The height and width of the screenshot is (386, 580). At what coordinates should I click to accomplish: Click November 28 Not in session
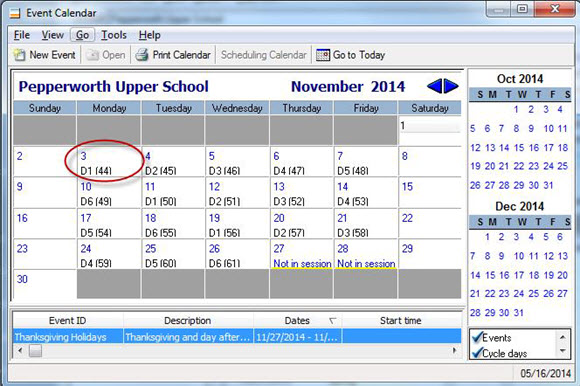[366, 264]
